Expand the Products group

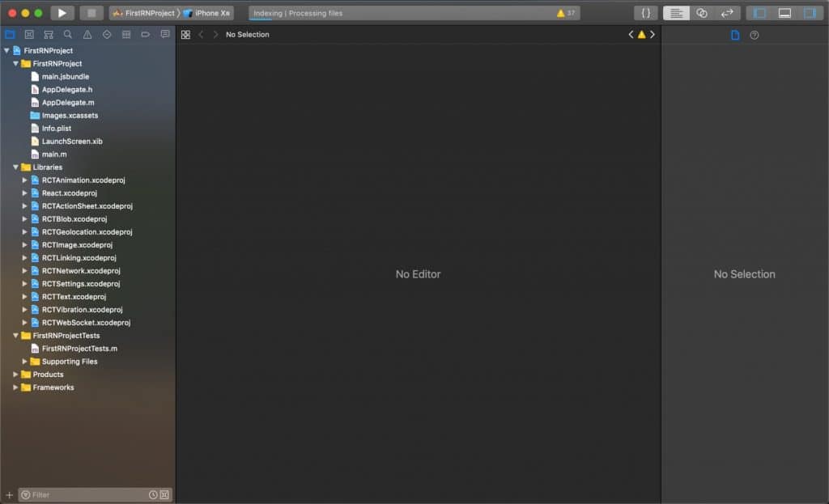point(14,374)
